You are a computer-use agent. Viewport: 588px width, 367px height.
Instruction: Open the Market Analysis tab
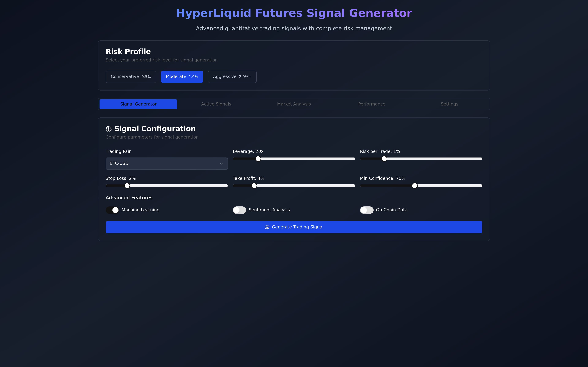[294, 104]
